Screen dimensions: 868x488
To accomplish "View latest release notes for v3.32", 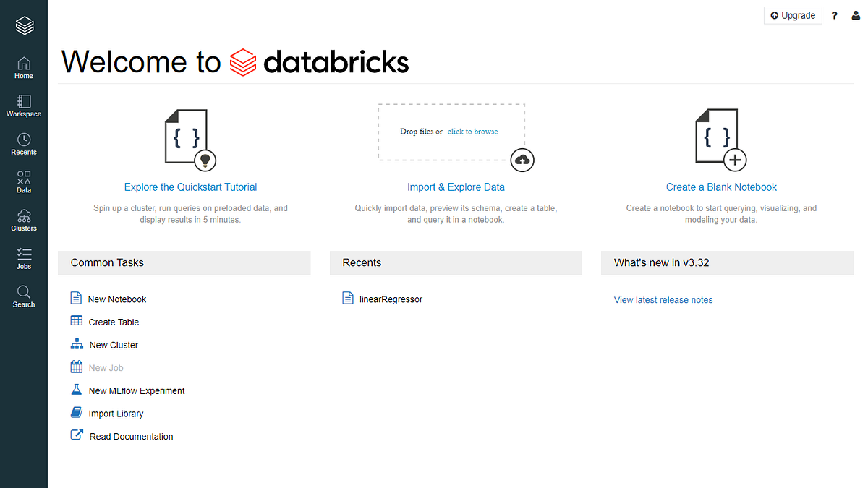I will click(663, 300).
